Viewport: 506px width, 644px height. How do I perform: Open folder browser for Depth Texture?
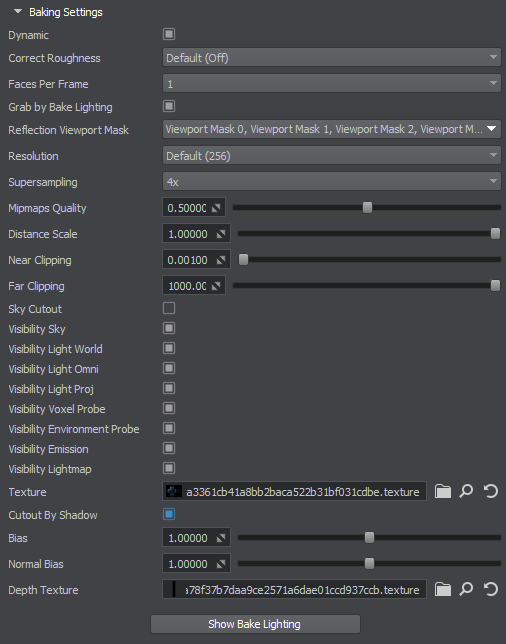443,589
